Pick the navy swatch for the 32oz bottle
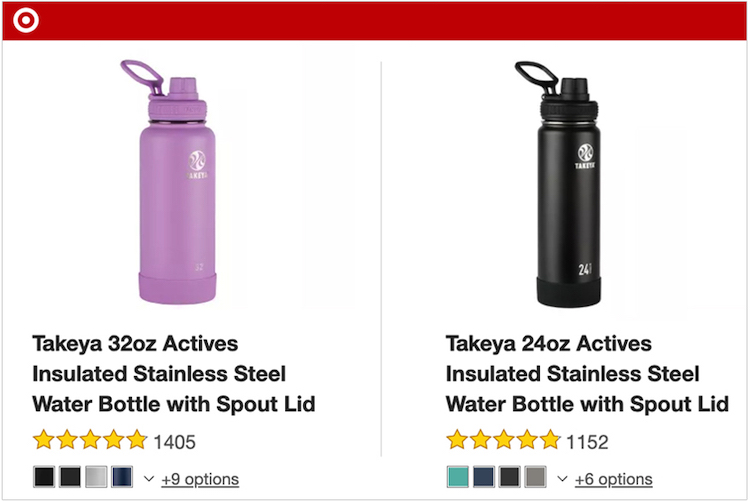Viewport: 750px width, 502px height. click(122, 477)
